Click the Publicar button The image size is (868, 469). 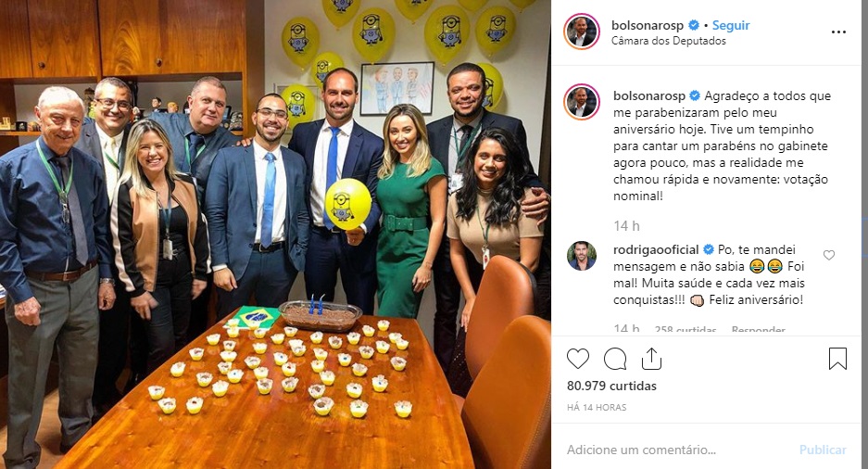point(823,450)
